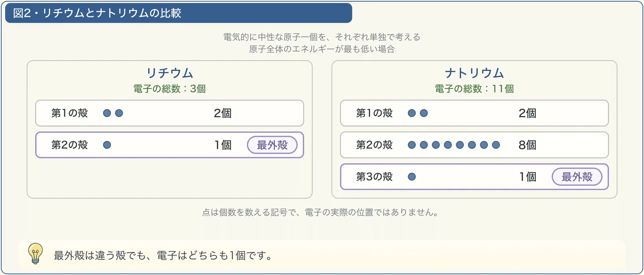Click the ナトリウム heading
The height and width of the screenshot is (275, 644).
(x=474, y=73)
